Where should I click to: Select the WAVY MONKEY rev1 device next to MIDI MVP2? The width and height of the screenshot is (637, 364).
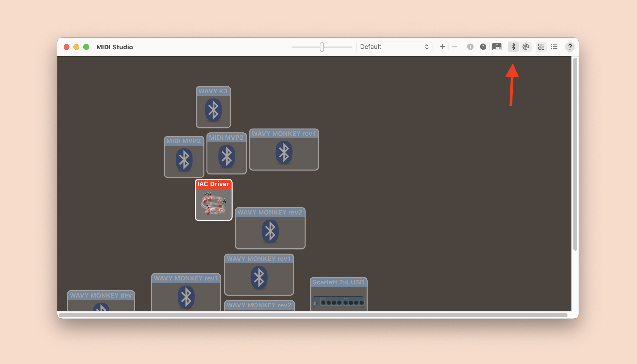[284, 150]
